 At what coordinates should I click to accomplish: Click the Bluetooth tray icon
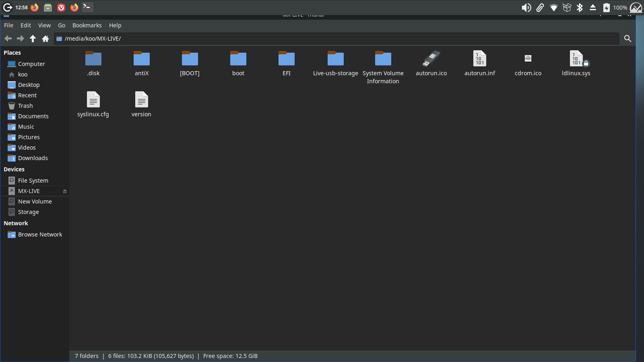(x=580, y=8)
